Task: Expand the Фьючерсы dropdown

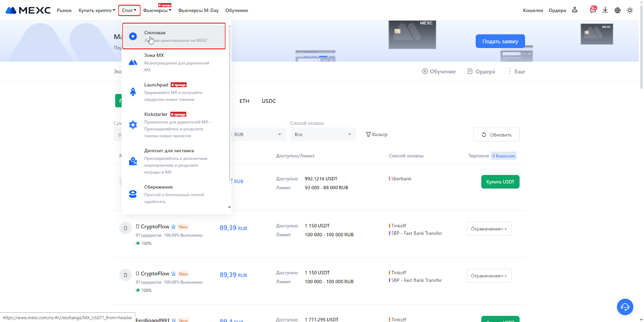Action: [157, 10]
